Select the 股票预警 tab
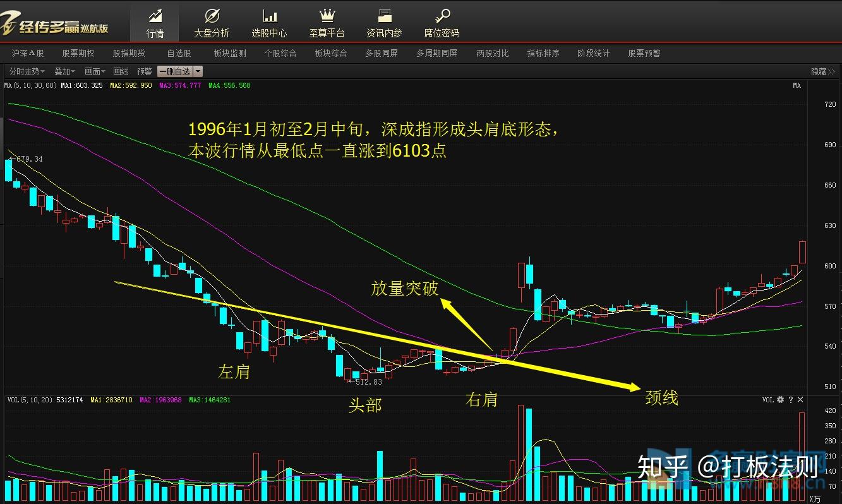Screen dimensions: 842x504 click(644, 54)
